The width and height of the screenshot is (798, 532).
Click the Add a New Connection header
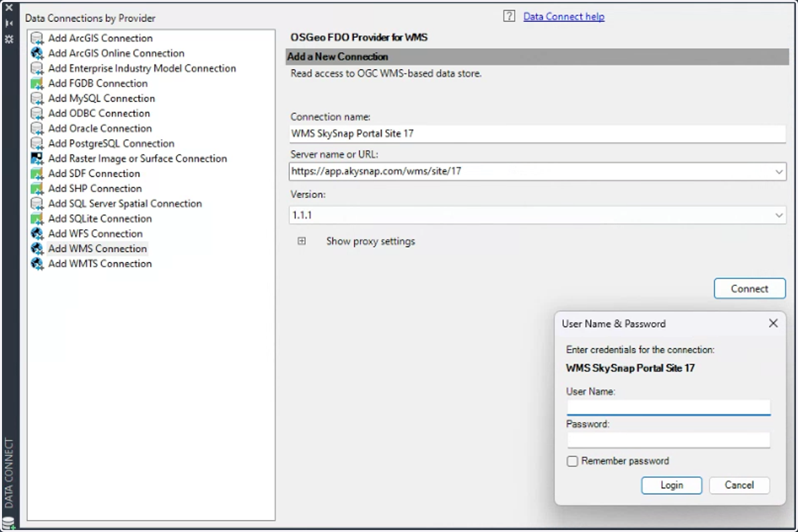pos(537,57)
